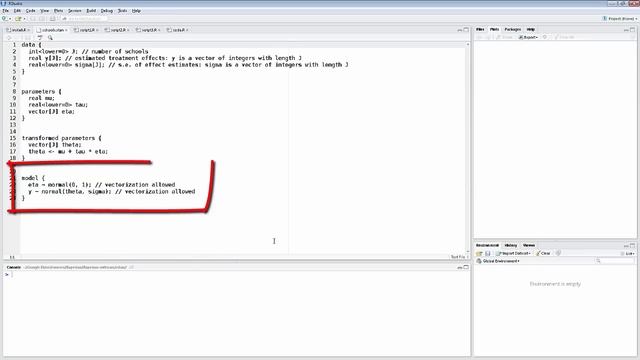The width and height of the screenshot is (640, 360).
Task: Maximize the Plots pane
Action: tap(633, 29)
